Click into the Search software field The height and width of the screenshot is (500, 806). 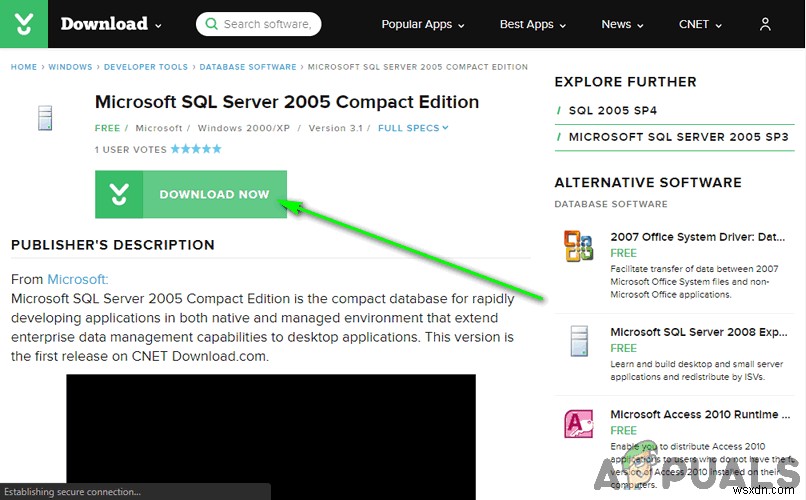point(267,24)
